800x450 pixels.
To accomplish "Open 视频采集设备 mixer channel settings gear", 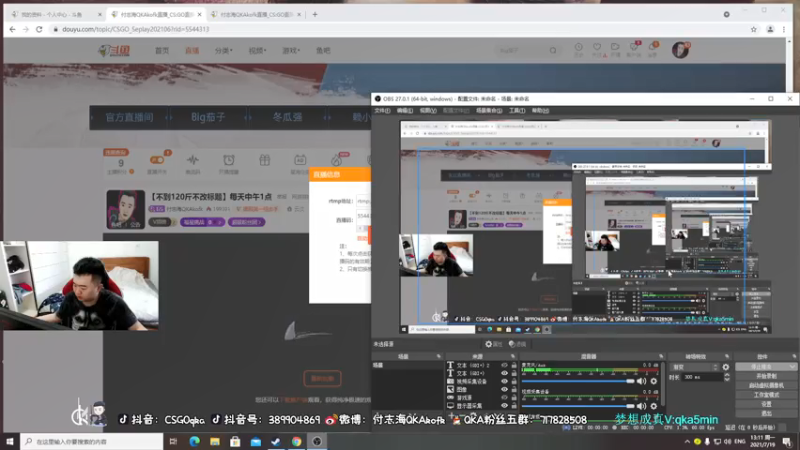I will point(654,406).
